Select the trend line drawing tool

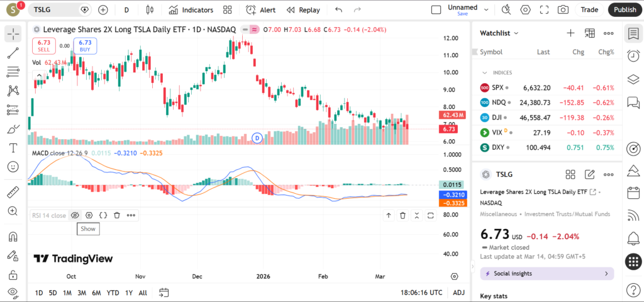point(13,53)
